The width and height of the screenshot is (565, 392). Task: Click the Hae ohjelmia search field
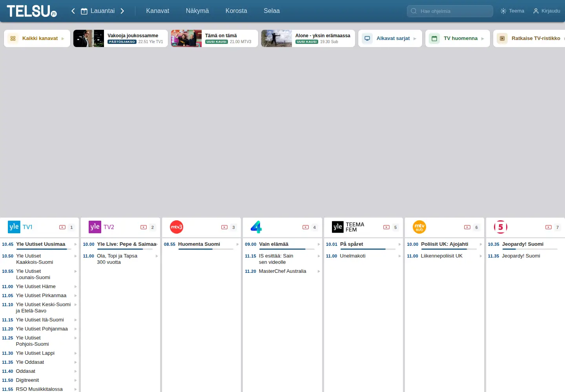click(450, 11)
